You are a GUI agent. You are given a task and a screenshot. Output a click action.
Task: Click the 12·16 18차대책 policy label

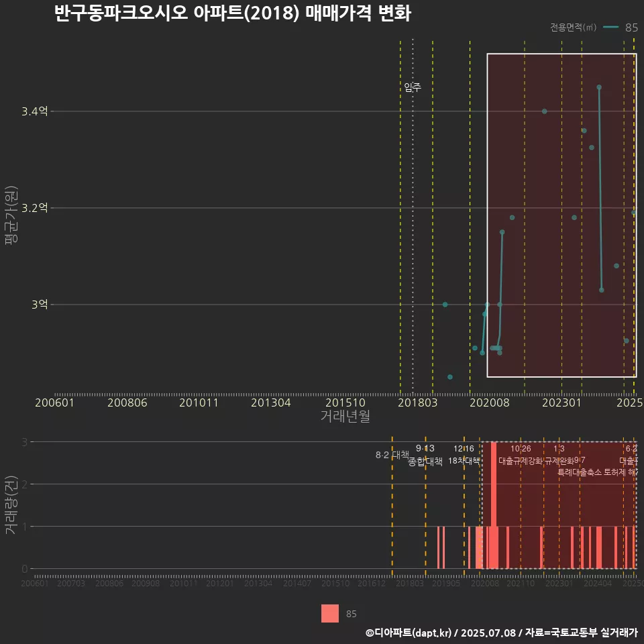point(464,455)
